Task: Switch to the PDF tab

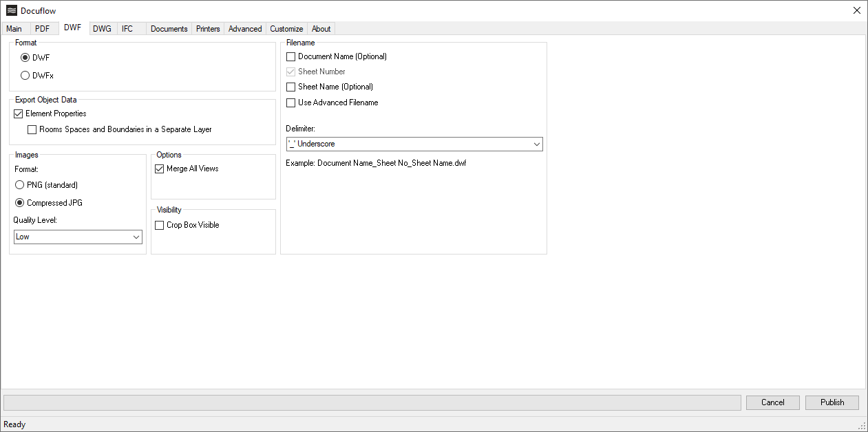Action: tap(43, 28)
